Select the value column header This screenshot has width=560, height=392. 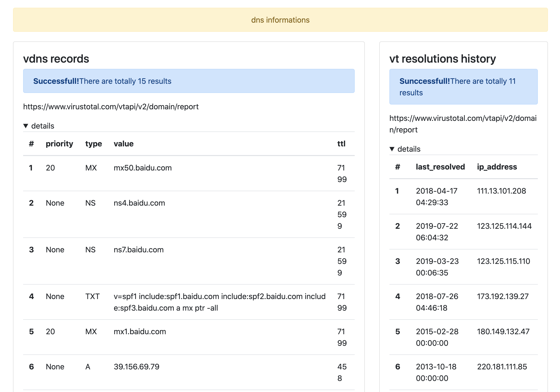click(x=123, y=144)
